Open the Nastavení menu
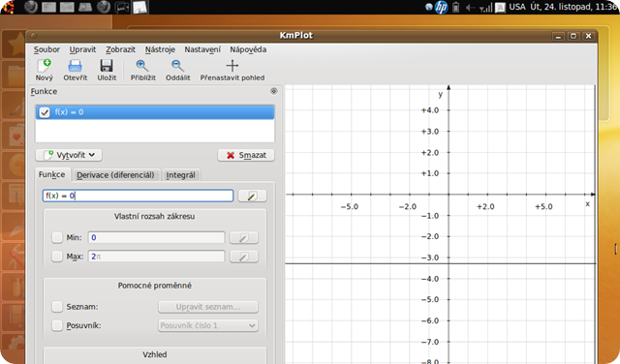The width and height of the screenshot is (620, 364). 202,49
